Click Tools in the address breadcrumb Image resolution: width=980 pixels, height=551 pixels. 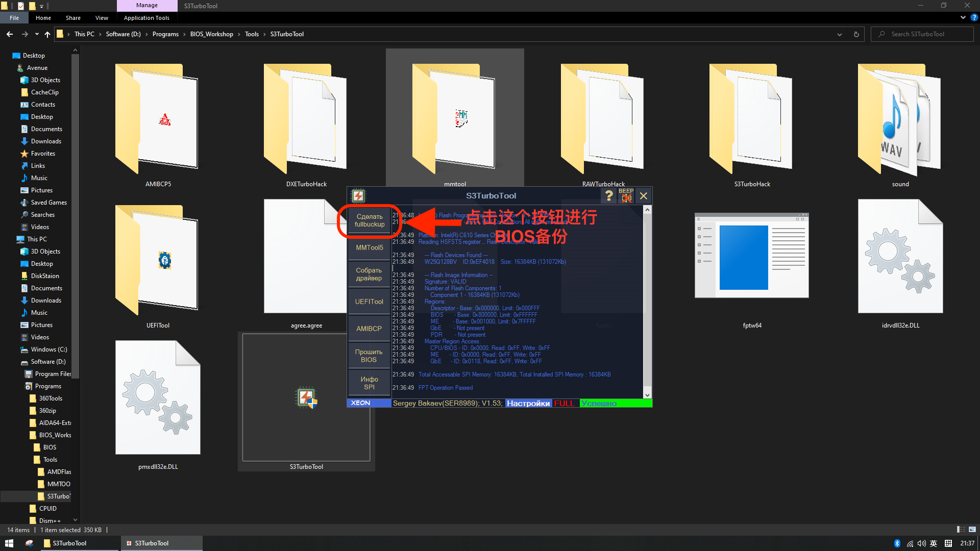[x=252, y=34]
